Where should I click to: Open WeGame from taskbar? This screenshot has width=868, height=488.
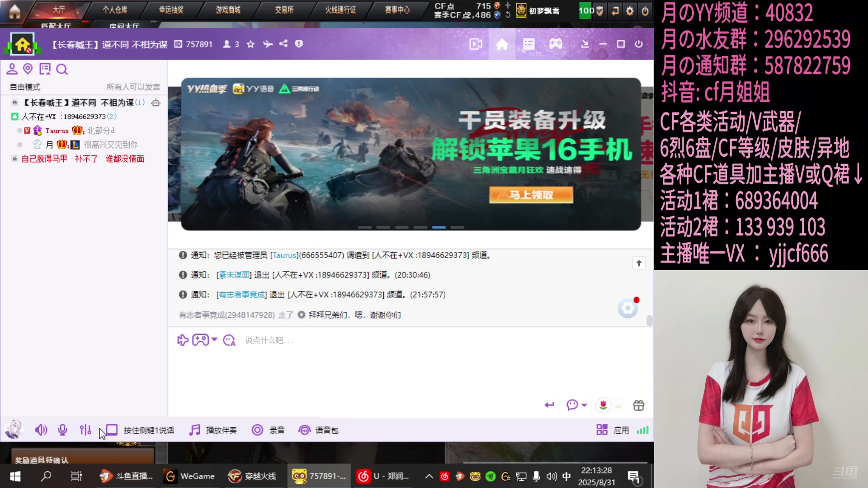point(189,476)
